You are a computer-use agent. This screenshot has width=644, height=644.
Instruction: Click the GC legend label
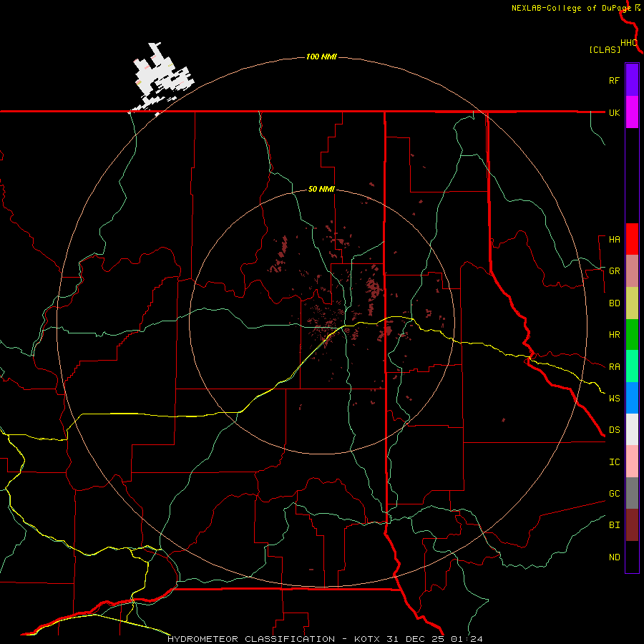click(614, 494)
